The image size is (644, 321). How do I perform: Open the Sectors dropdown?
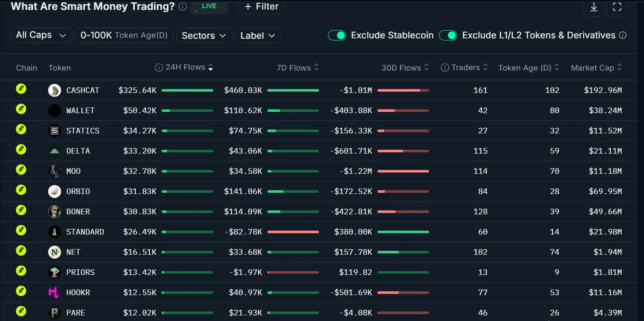pos(204,35)
